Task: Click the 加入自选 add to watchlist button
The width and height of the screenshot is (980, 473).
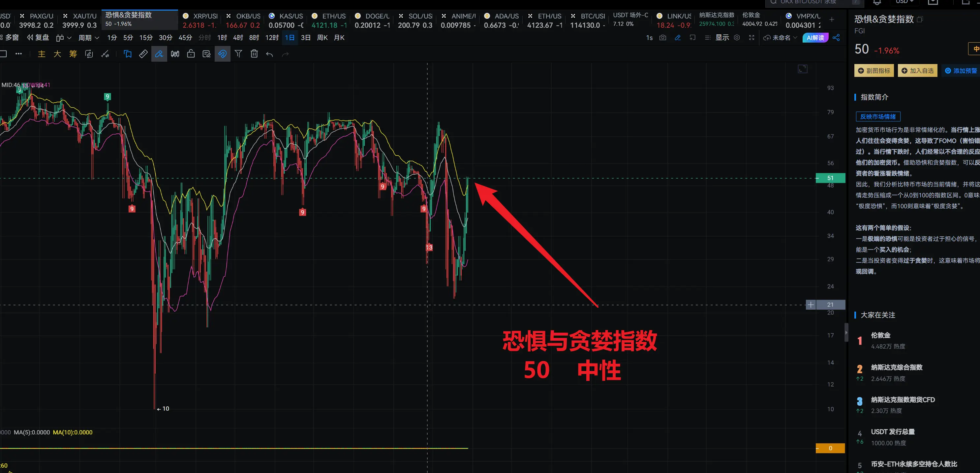Action: pyautogui.click(x=918, y=71)
